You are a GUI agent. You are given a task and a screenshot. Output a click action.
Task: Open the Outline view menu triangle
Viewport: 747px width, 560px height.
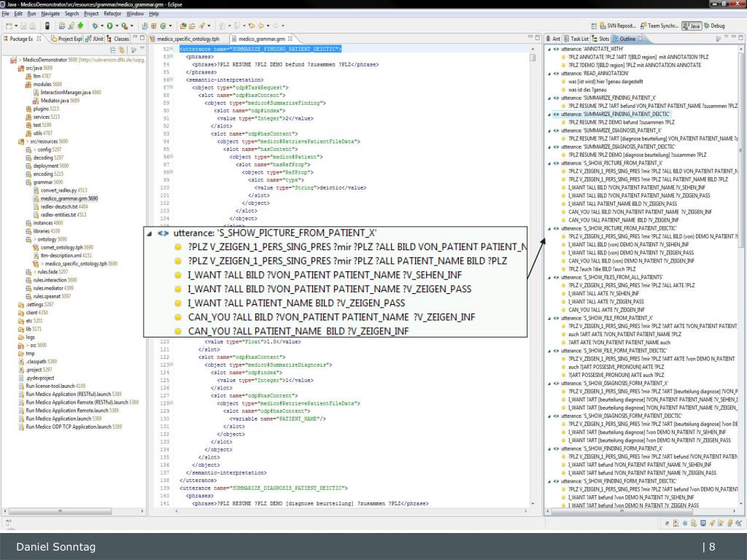[x=726, y=37]
